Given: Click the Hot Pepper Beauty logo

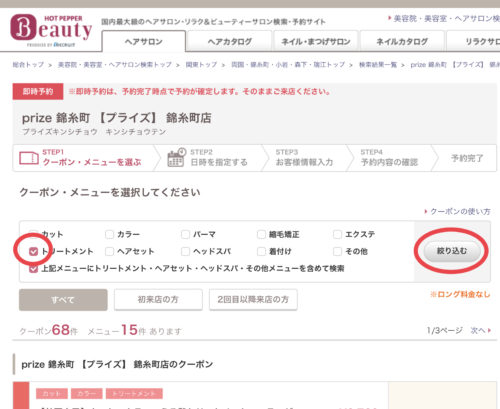Looking at the screenshot, I should coord(51,30).
